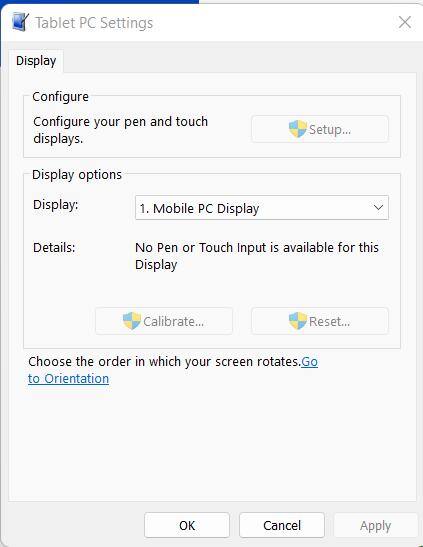423x547 pixels.
Task: Click the Reset... button
Action: click(x=320, y=321)
